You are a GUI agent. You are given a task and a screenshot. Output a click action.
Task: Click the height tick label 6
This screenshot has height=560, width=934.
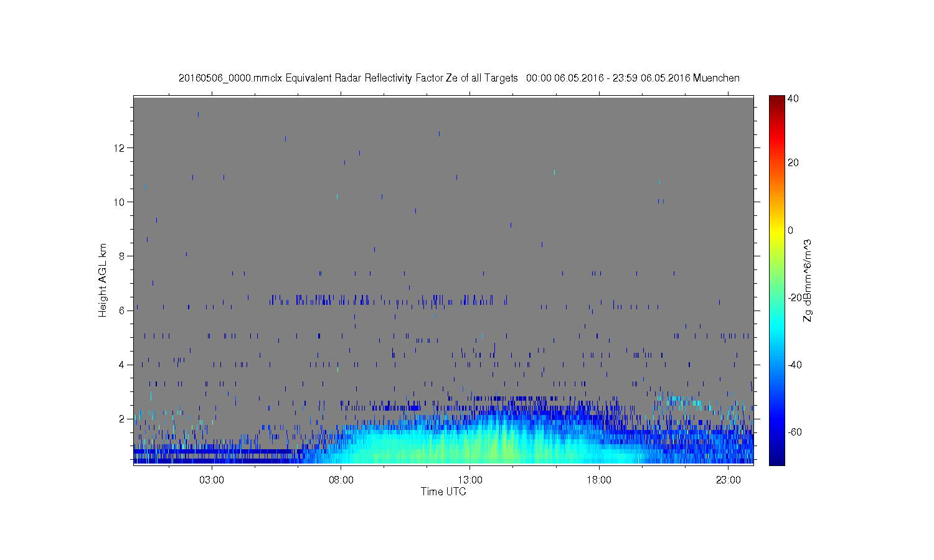tap(123, 310)
